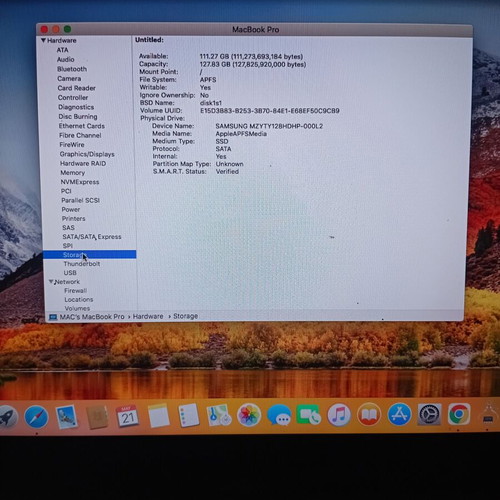
Task: Open the Mail stamp icon in Dock
Action: tap(66, 417)
